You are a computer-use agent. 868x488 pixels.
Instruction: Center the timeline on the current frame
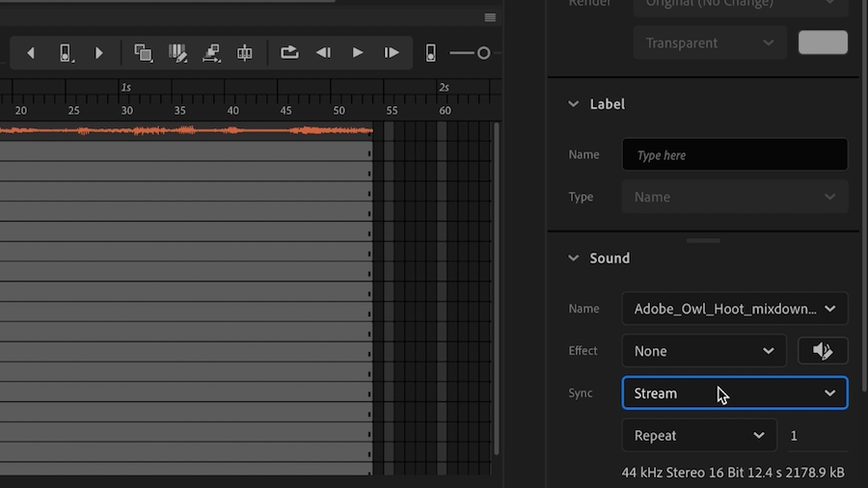click(245, 53)
